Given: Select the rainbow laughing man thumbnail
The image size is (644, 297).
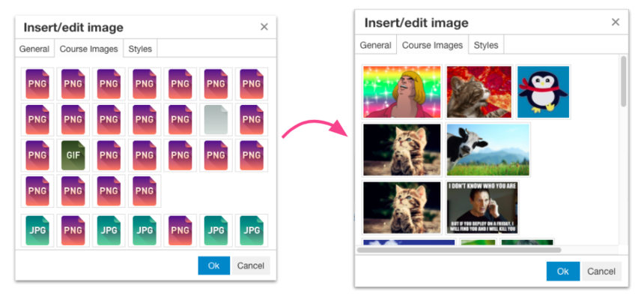Looking at the screenshot, I should click(x=402, y=91).
